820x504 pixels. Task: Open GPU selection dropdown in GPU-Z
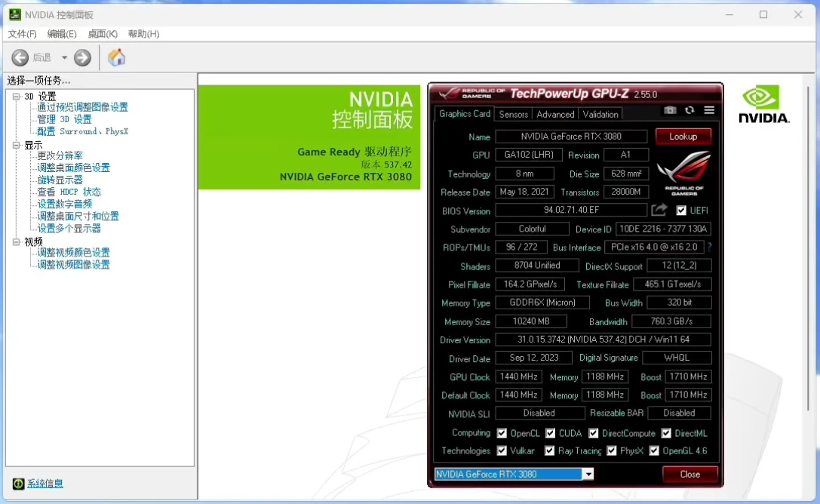point(588,475)
